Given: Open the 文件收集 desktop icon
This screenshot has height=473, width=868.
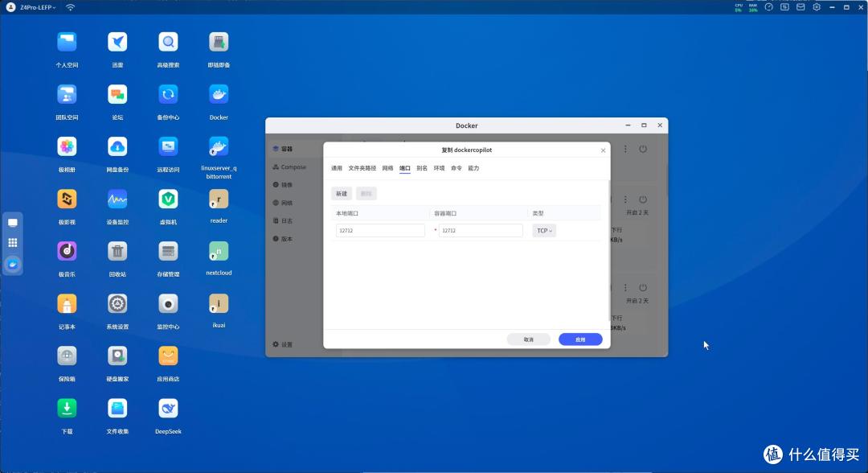Looking at the screenshot, I should (117, 408).
